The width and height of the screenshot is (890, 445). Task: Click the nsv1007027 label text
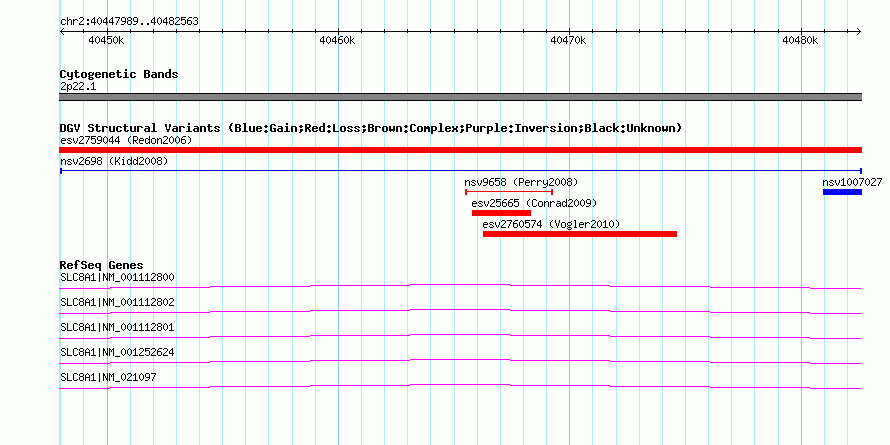click(852, 182)
